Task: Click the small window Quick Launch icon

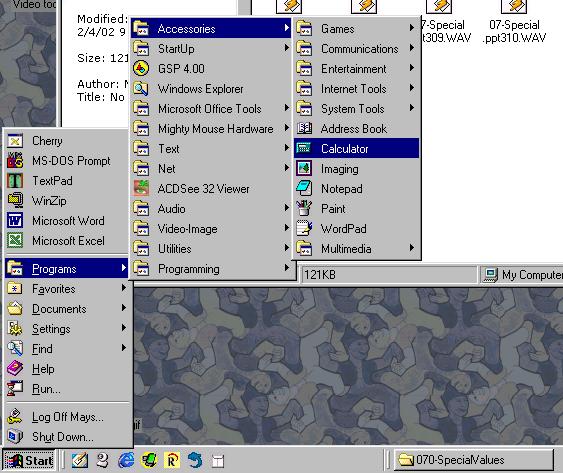Action: pos(218,460)
